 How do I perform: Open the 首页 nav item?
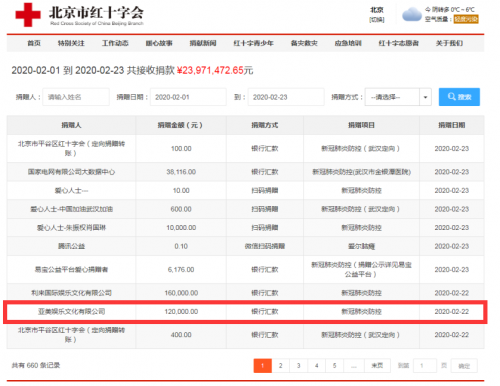click(x=34, y=43)
